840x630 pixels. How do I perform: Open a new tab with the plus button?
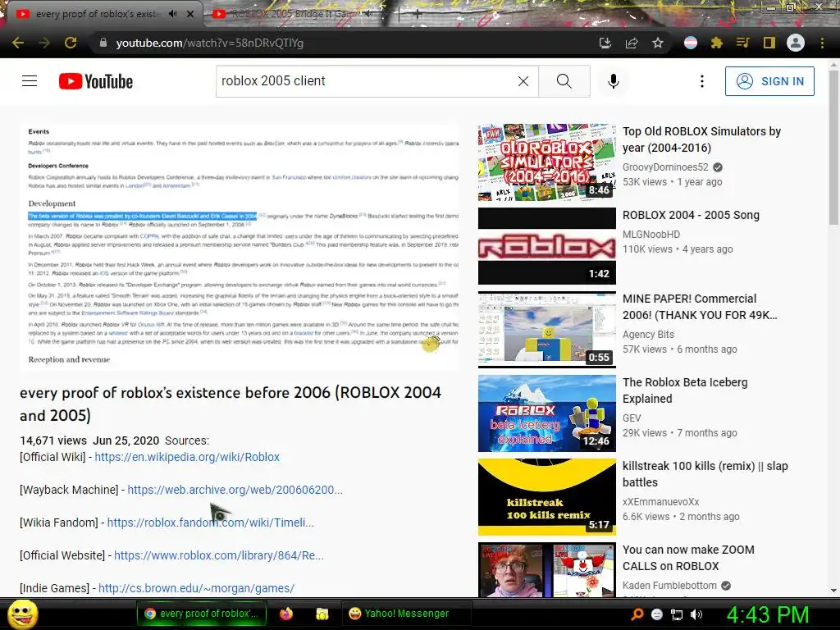(x=418, y=15)
